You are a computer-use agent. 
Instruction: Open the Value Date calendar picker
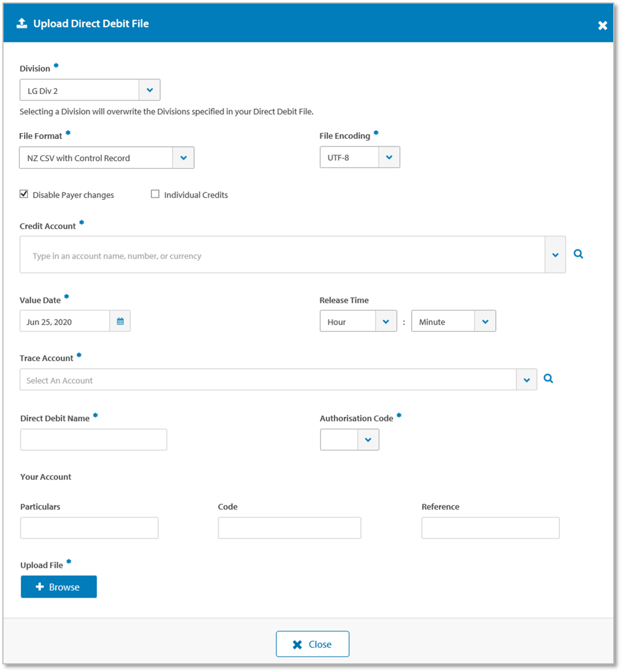tap(120, 321)
